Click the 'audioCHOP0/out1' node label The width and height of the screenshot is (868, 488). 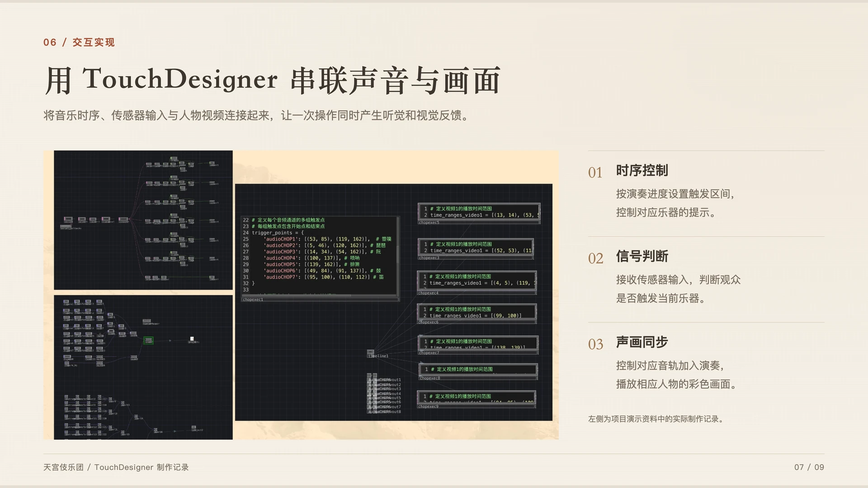[384, 380]
